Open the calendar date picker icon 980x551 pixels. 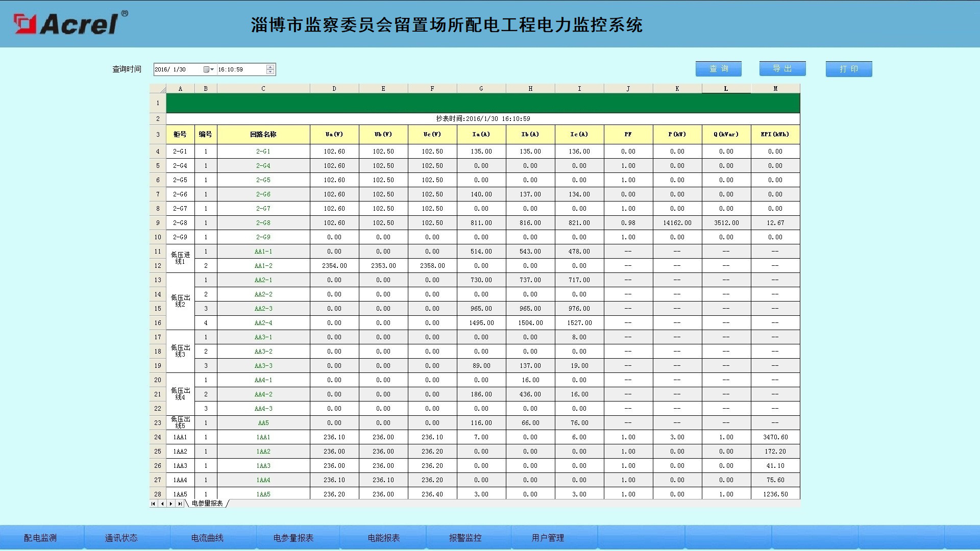click(x=206, y=69)
